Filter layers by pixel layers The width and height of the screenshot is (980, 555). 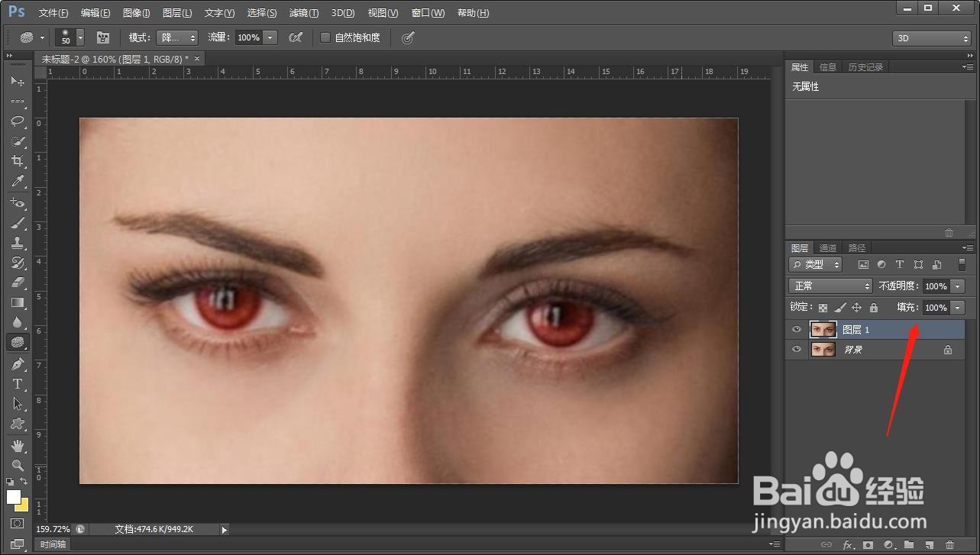[x=863, y=264]
